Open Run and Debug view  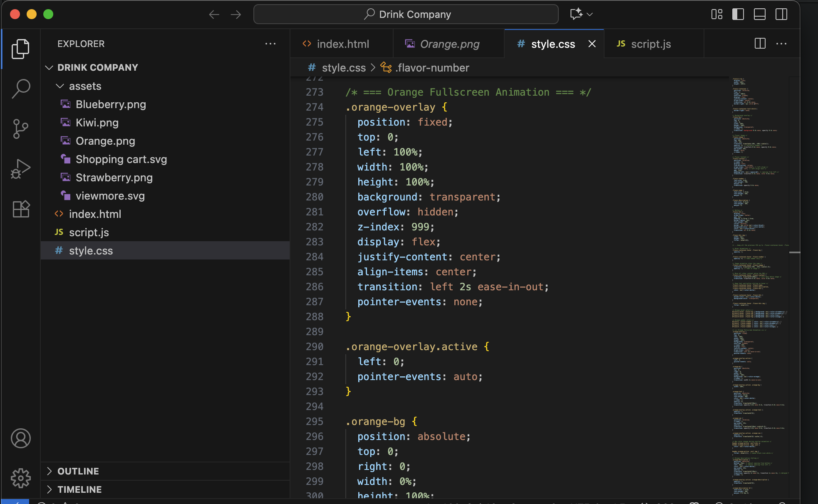pos(20,168)
